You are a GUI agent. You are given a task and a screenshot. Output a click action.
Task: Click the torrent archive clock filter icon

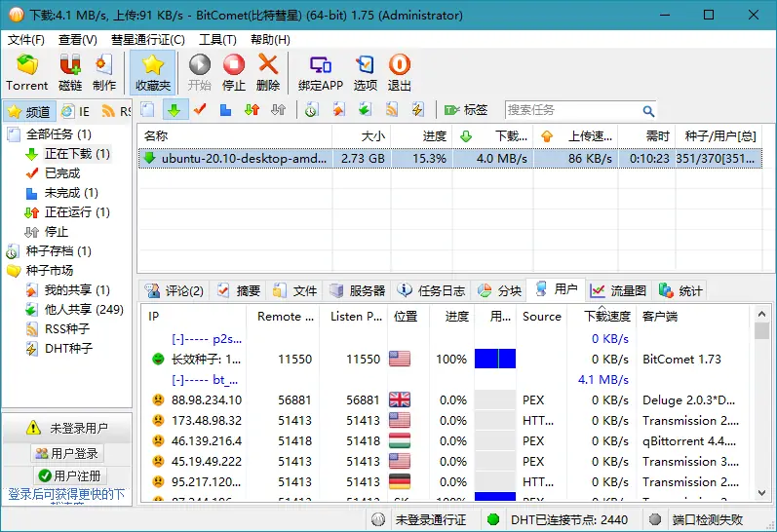tap(311, 109)
